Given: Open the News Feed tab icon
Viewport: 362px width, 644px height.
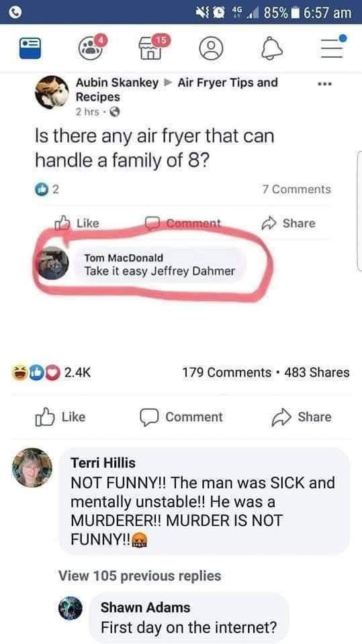Looking at the screenshot, I should click(x=30, y=48).
